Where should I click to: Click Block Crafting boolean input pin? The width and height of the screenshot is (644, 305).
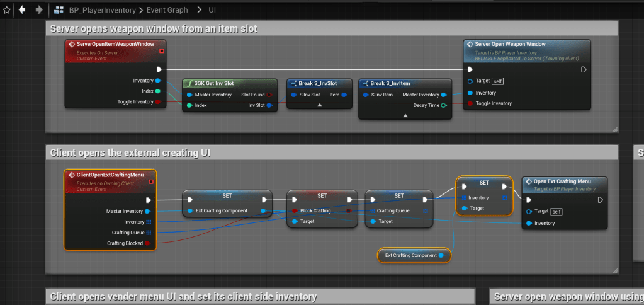[x=295, y=211]
